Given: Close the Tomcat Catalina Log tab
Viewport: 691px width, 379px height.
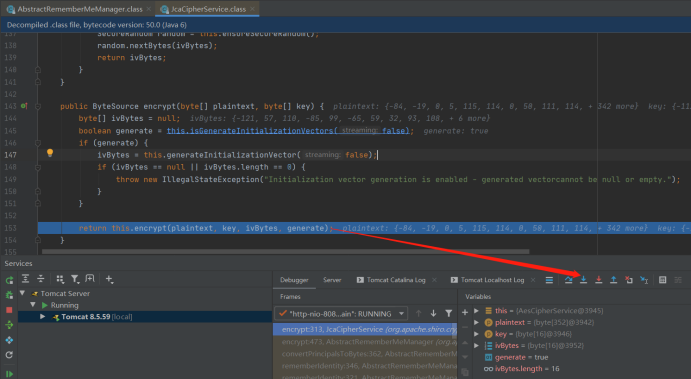Looking at the screenshot, I should [435, 280].
